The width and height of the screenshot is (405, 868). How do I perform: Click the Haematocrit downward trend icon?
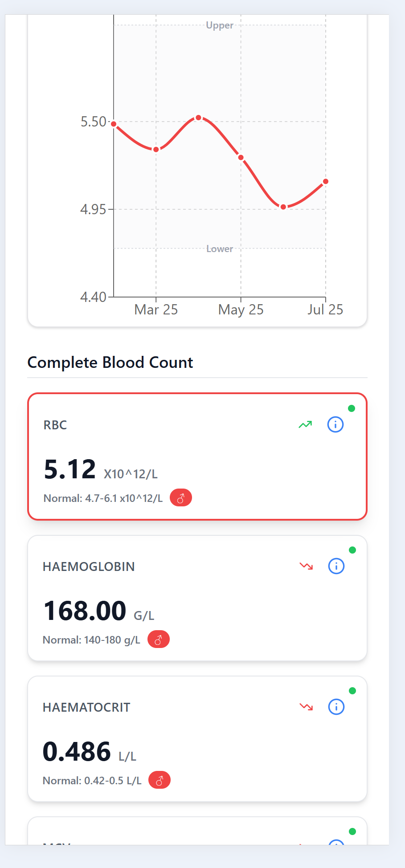[x=307, y=707]
